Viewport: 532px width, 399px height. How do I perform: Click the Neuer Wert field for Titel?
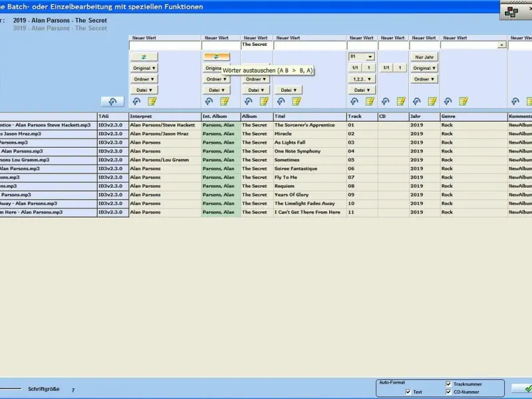310,45
